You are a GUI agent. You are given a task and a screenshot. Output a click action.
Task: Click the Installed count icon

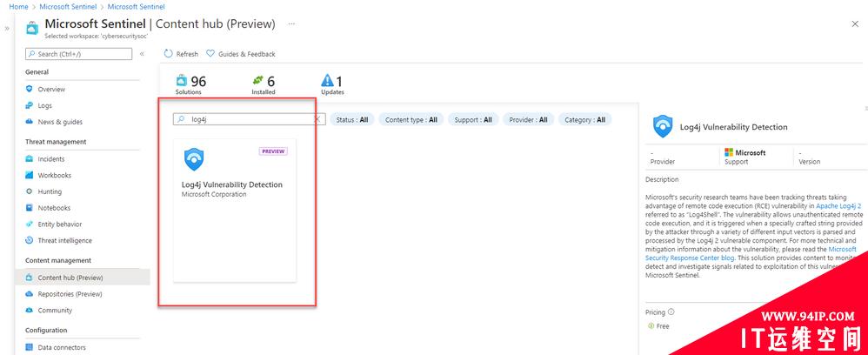(258, 81)
